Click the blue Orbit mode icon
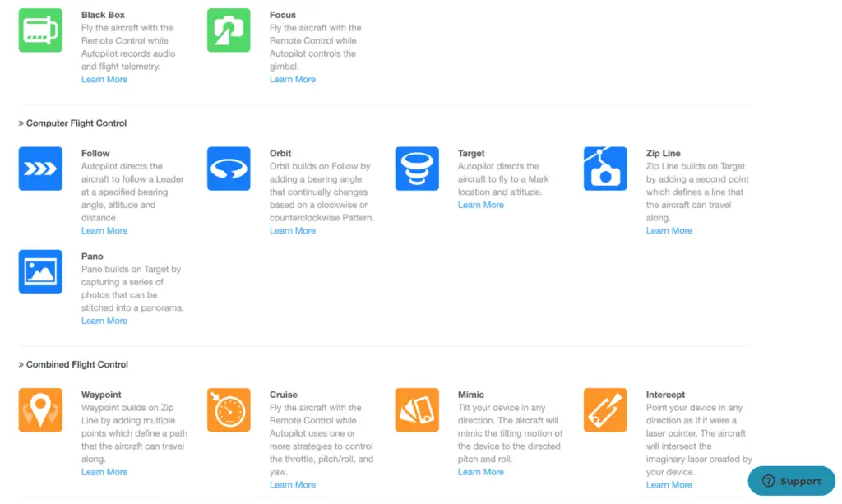This screenshot has width=842, height=504. [x=229, y=169]
